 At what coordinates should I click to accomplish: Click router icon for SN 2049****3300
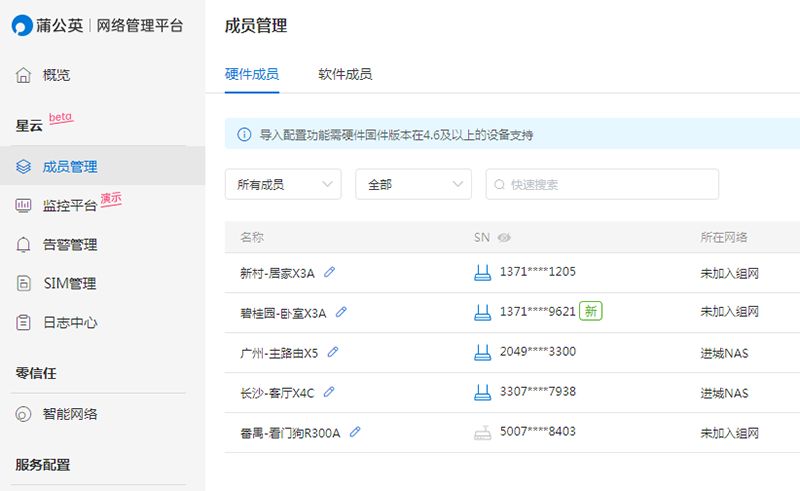coord(482,352)
